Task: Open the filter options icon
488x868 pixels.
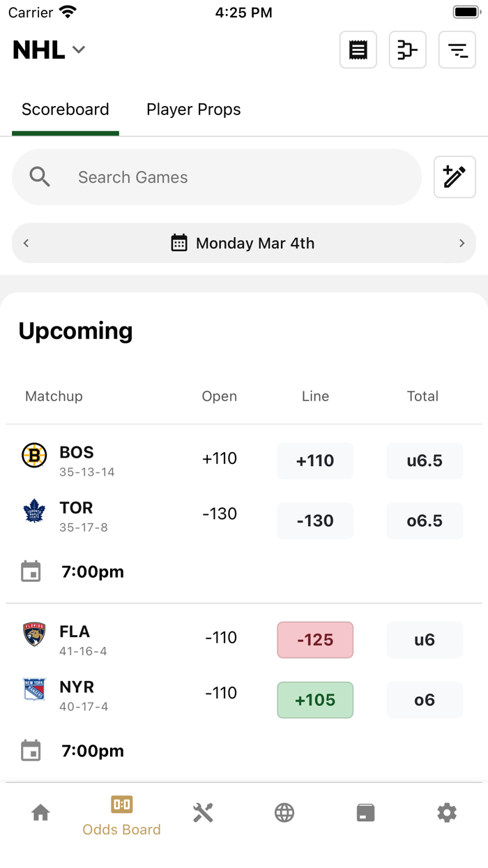Action: point(457,50)
